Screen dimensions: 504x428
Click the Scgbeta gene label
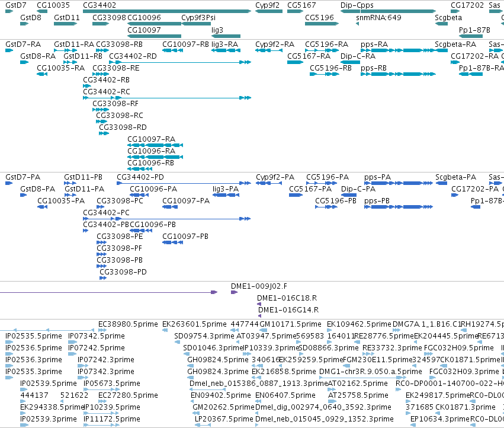[x=448, y=17]
